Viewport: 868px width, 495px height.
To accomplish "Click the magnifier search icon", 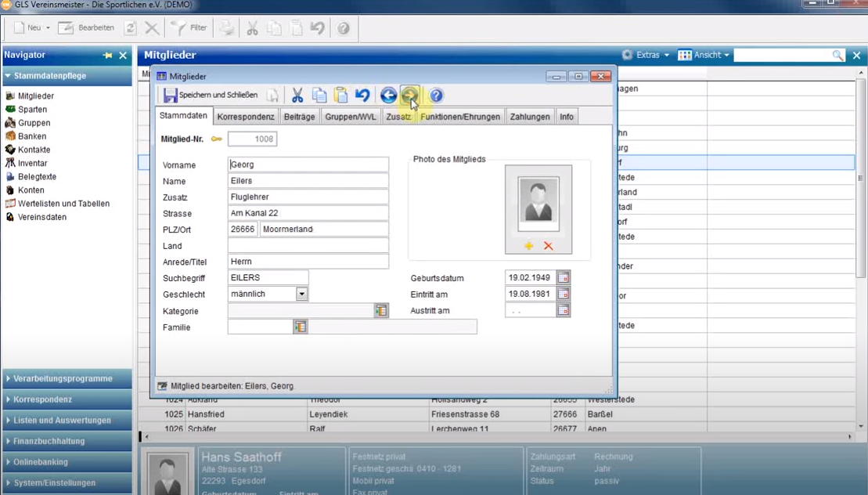I will [x=837, y=55].
